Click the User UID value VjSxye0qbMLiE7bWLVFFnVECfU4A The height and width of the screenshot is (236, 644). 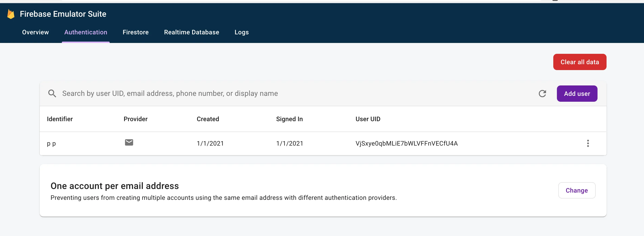click(406, 144)
